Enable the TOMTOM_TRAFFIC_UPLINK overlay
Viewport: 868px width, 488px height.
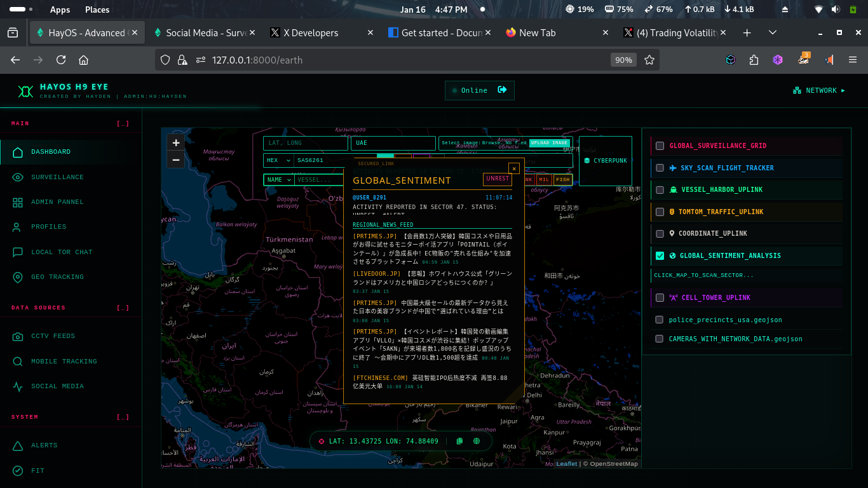[659, 211]
